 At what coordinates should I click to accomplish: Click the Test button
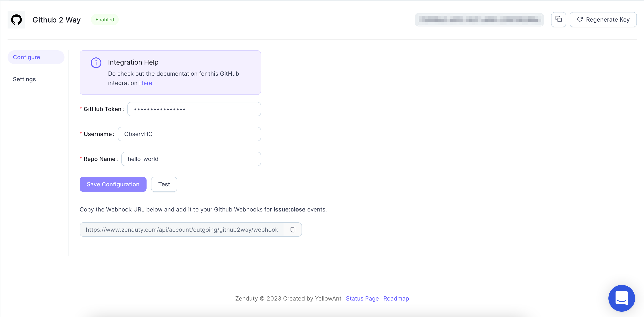click(164, 184)
